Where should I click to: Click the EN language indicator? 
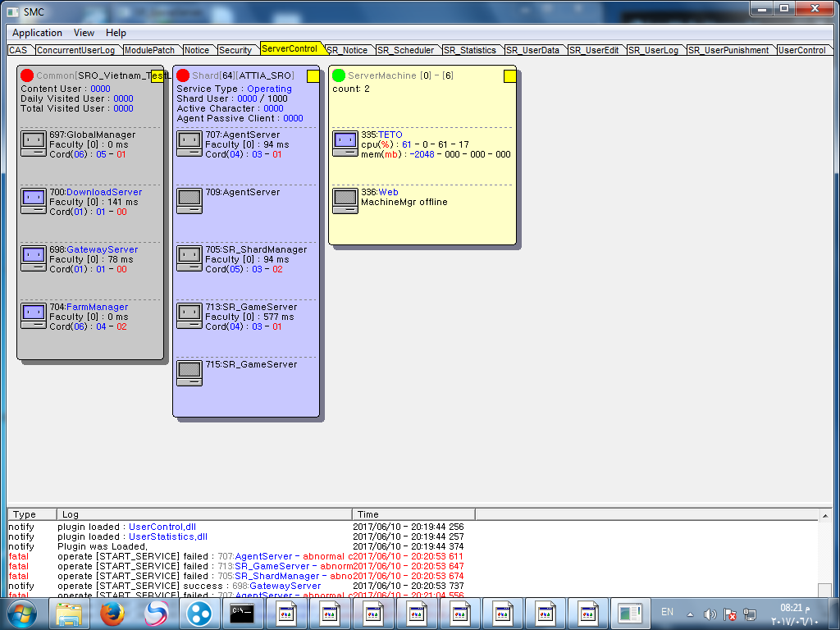pyautogui.click(x=667, y=612)
